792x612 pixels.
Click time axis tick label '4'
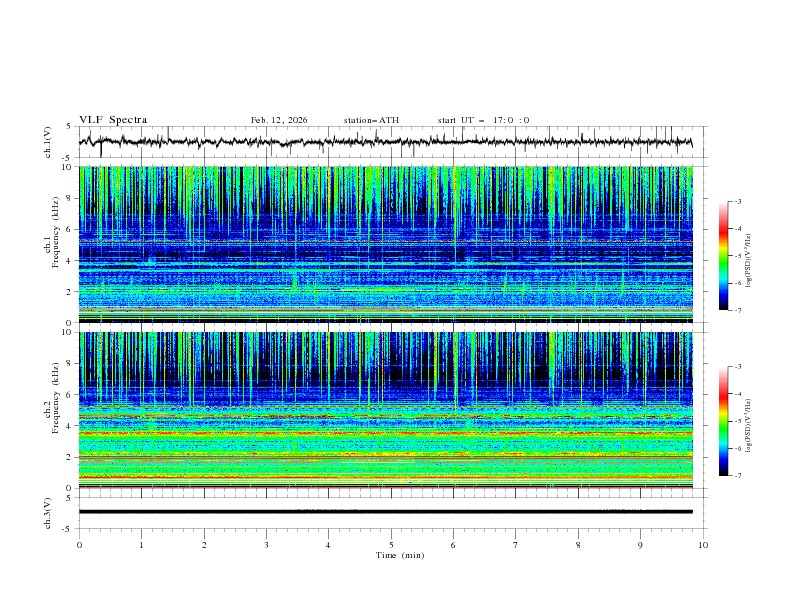coord(328,545)
